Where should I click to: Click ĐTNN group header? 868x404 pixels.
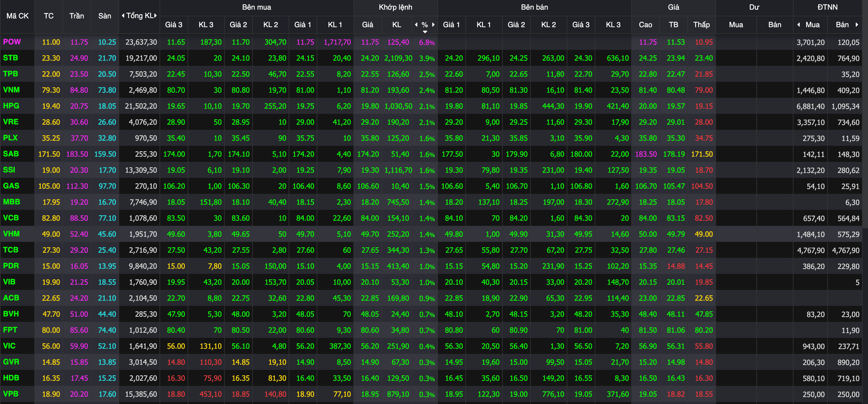click(x=827, y=7)
